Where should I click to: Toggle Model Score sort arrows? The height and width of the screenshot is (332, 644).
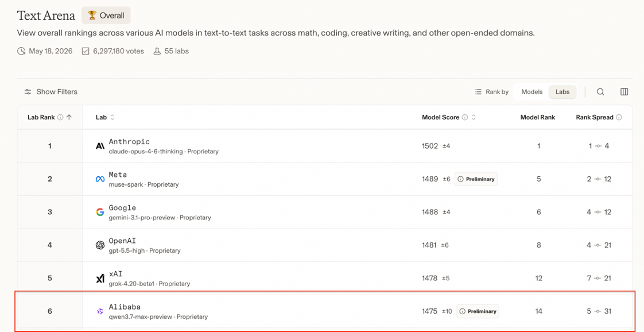[x=473, y=117]
